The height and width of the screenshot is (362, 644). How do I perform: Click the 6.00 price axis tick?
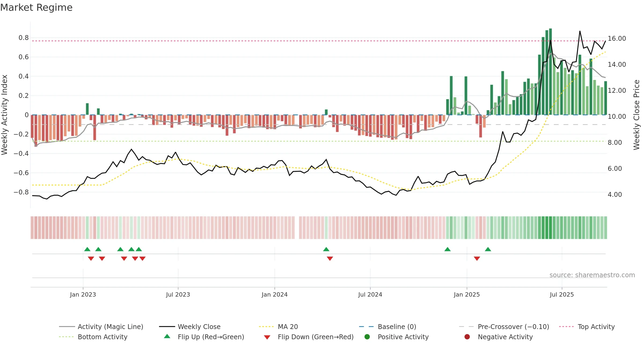click(x=615, y=169)
